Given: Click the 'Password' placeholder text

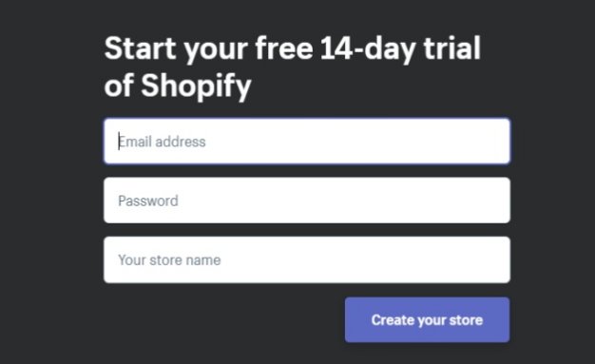Looking at the screenshot, I should click(148, 201).
